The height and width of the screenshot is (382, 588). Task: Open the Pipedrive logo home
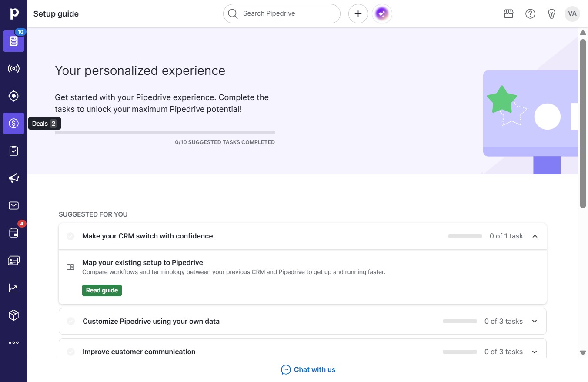(x=14, y=13)
